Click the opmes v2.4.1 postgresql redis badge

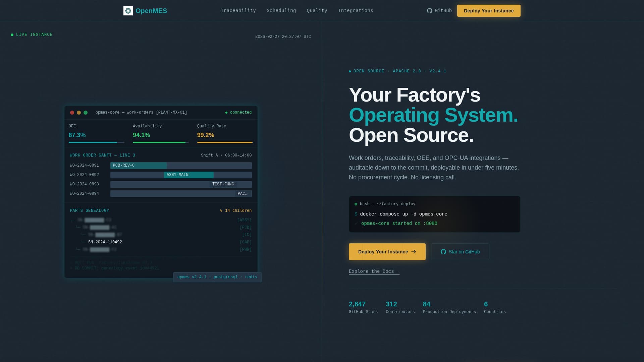pyautogui.click(x=217, y=277)
